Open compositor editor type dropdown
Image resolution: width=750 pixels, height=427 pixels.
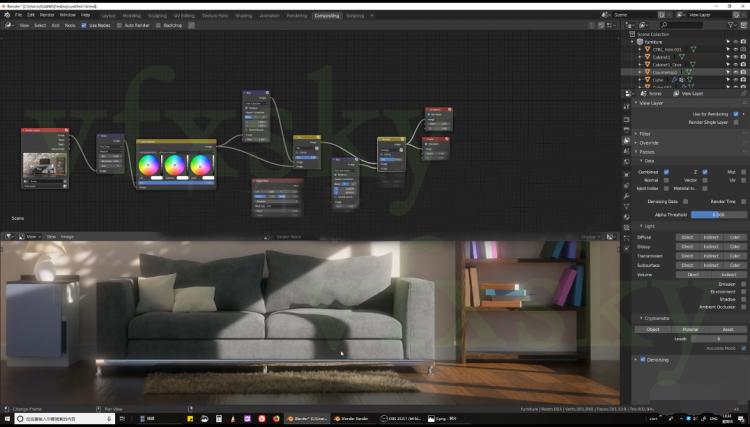[x=9, y=25]
